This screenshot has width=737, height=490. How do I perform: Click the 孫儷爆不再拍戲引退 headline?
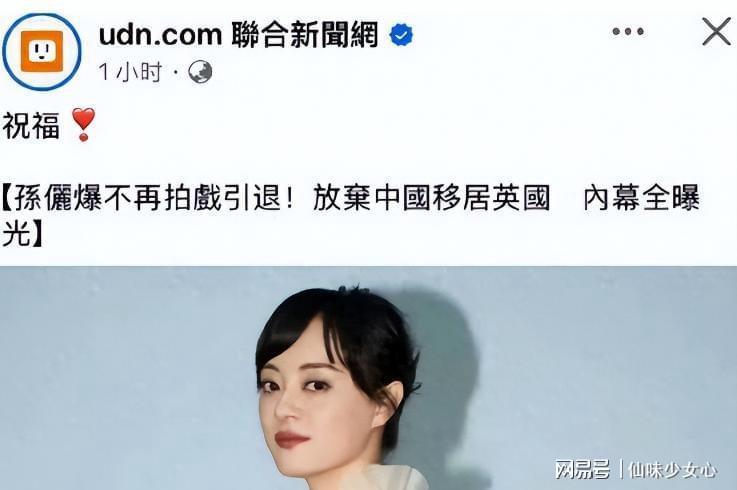pyautogui.click(x=148, y=198)
